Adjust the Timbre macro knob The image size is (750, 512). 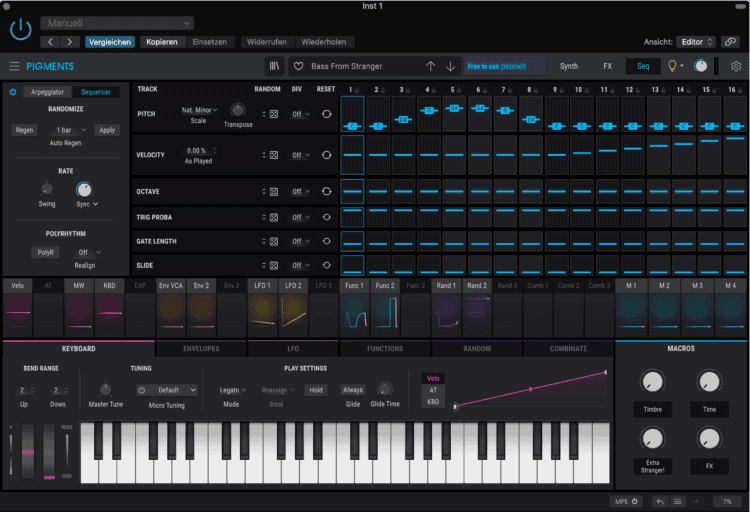pos(652,382)
